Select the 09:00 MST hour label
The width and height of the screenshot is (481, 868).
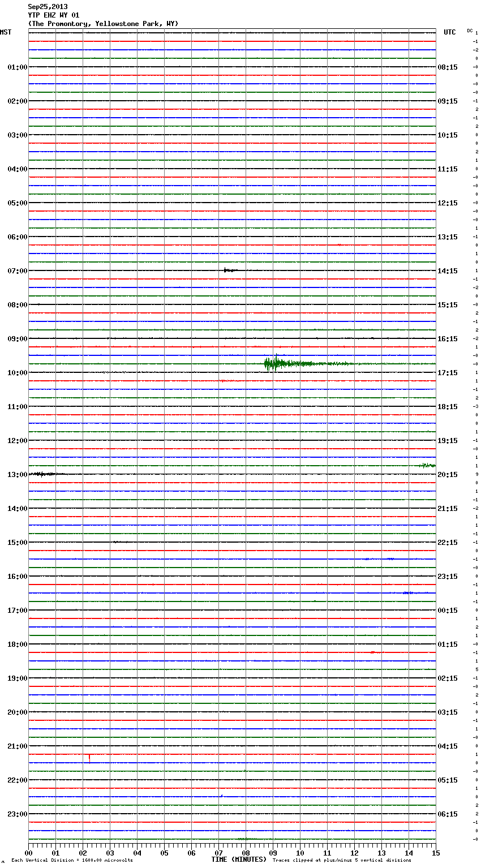click(x=18, y=339)
